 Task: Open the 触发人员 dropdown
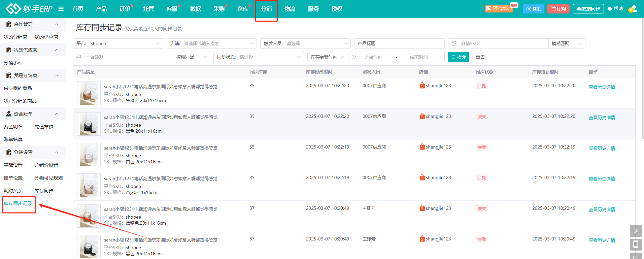[x=305, y=43]
